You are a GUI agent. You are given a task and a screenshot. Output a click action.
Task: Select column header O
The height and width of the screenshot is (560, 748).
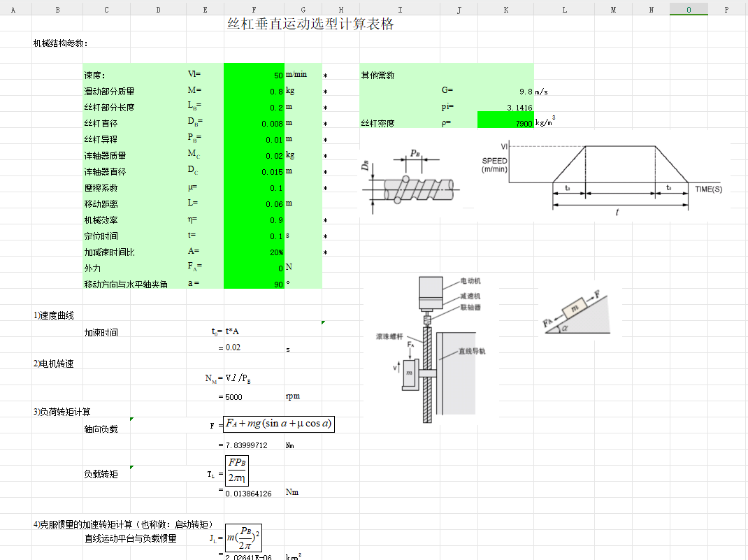689,10
